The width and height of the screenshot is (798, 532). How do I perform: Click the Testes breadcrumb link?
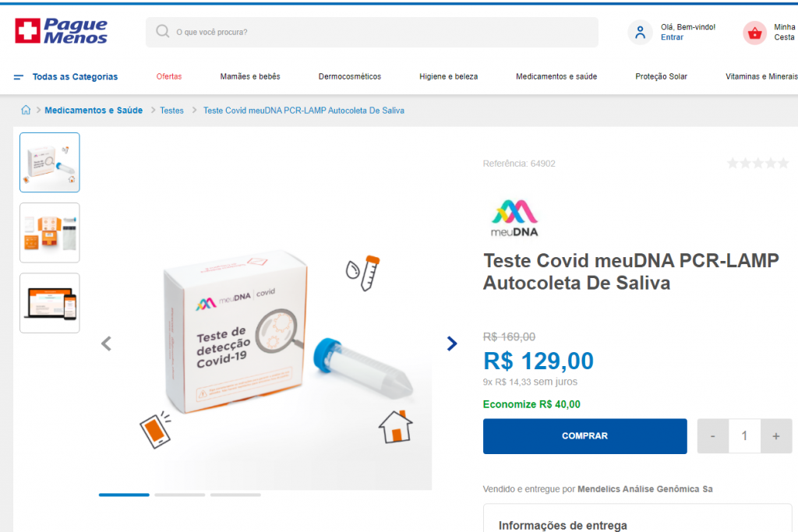click(x=171, y=111)
